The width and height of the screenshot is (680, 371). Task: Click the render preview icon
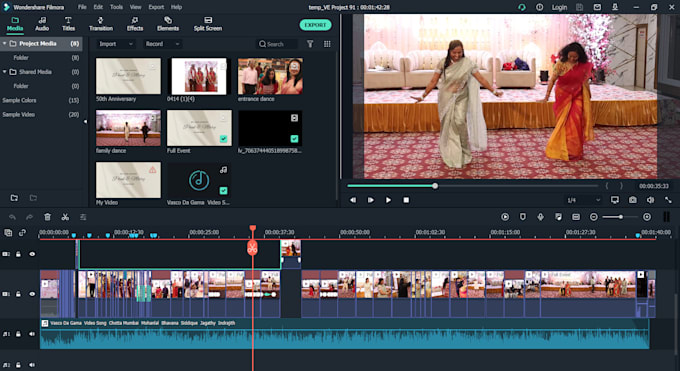pyautogui.click(x=505, y=217)
